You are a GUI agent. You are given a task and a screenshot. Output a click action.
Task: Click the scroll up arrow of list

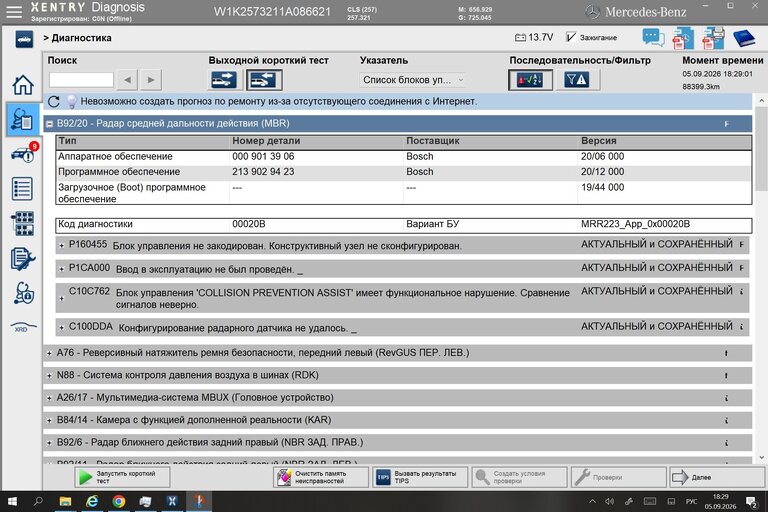[x=761, y=100]
